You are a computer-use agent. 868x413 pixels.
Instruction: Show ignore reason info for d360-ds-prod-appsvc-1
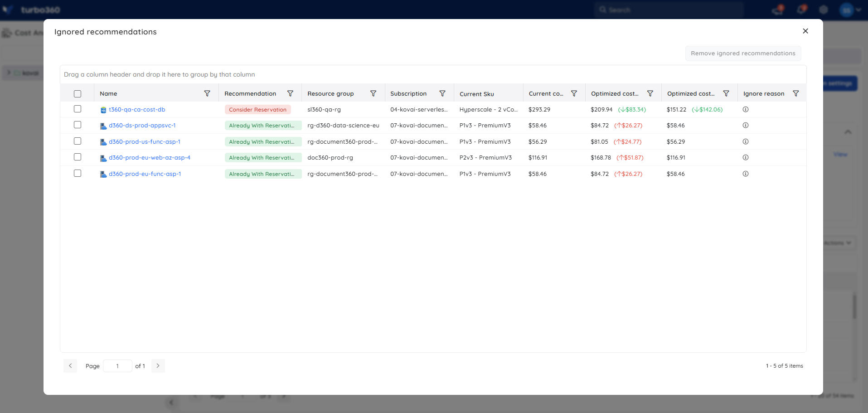click(x=746, y=125)
